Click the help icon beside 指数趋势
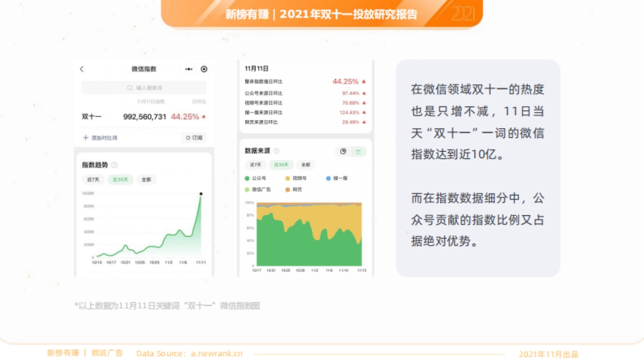 click(x=114, y=165)
